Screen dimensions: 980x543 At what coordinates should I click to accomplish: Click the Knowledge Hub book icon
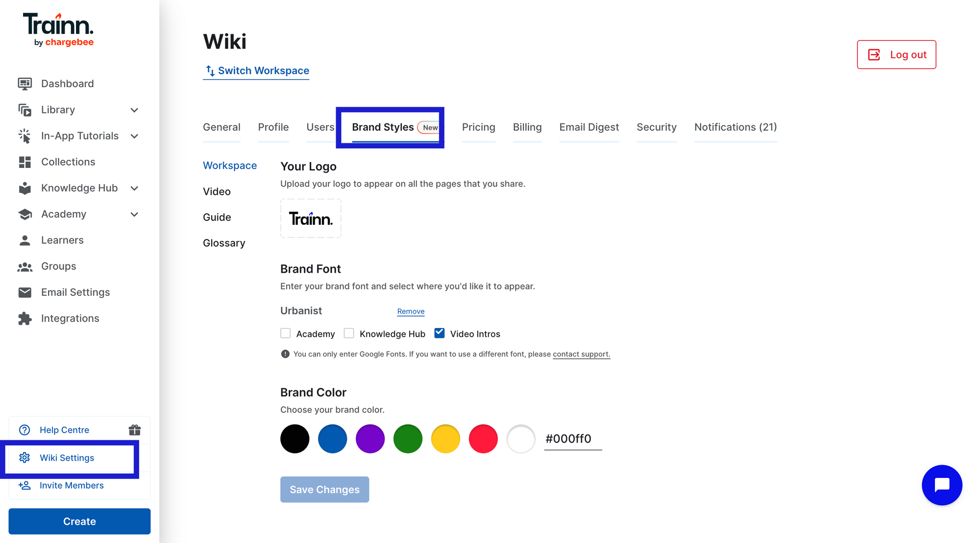pos(25,188)
